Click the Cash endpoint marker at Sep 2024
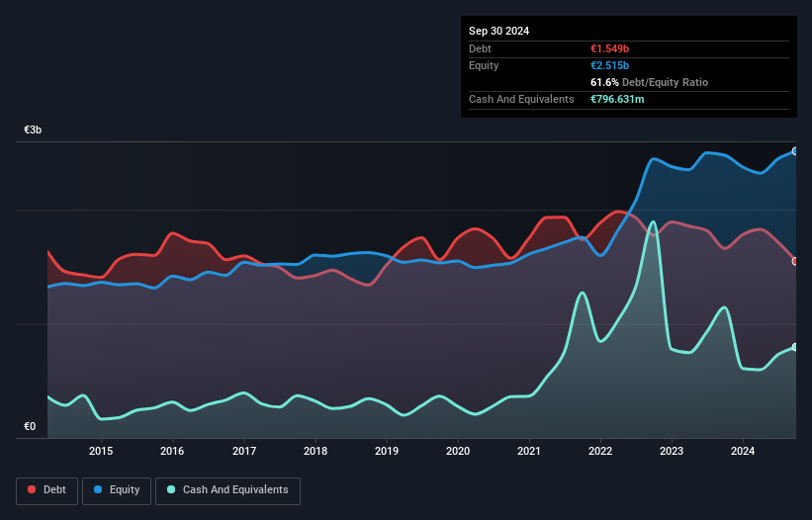The image size is (812, 520). tap(795, 347)
